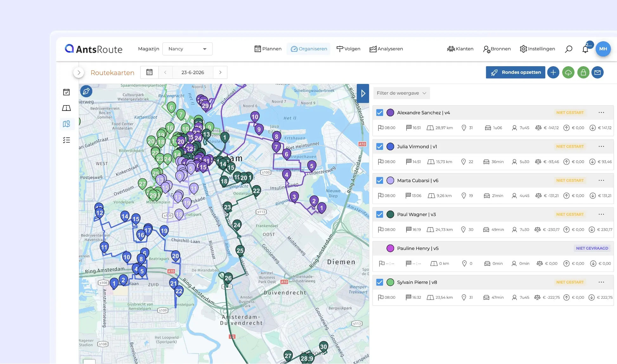Click magenta color dot for Pauline Henry
The height and width of the screenshot is (364, 617).
tap(390, 248)
